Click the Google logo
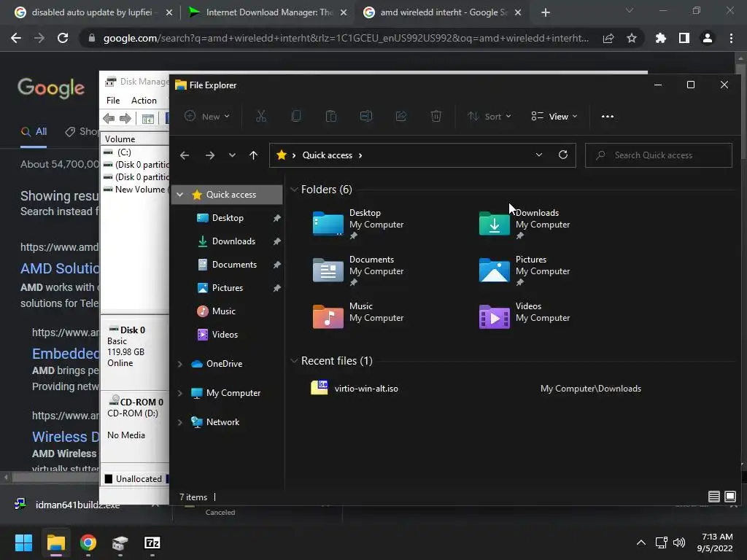Image resolution: width=747 pixels, height=560 pixels. coord(51,88)
